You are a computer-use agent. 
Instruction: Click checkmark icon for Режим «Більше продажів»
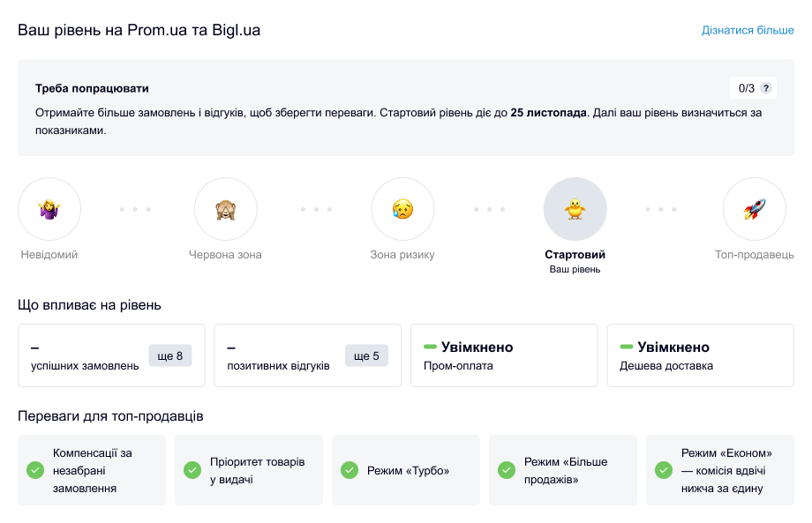tap(507, 470)
